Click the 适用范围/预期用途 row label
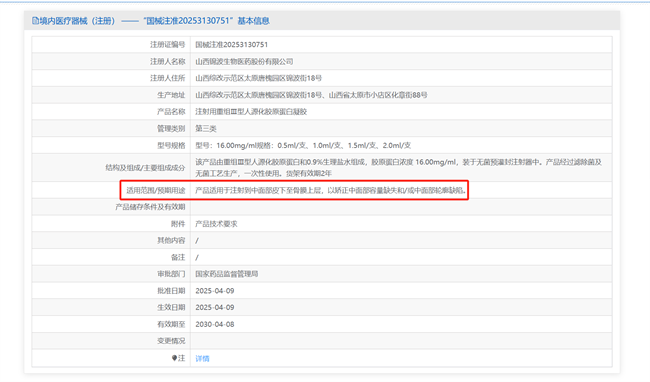Screen dimensions: 650x382 coord(155,191)
